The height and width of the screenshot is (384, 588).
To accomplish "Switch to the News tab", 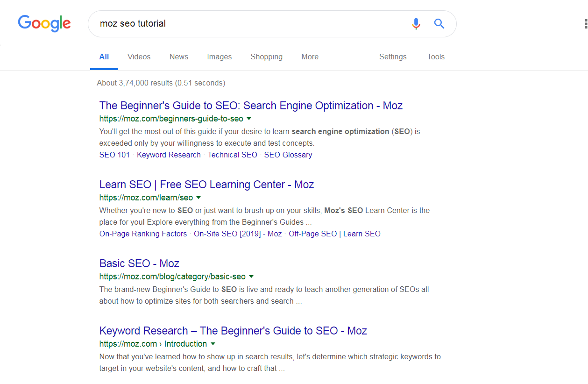I will [x=179, y=57].
